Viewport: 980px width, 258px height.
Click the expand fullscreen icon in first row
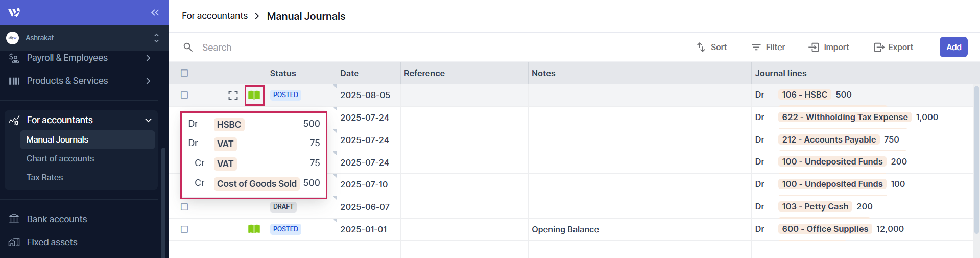tap(233, 95)
